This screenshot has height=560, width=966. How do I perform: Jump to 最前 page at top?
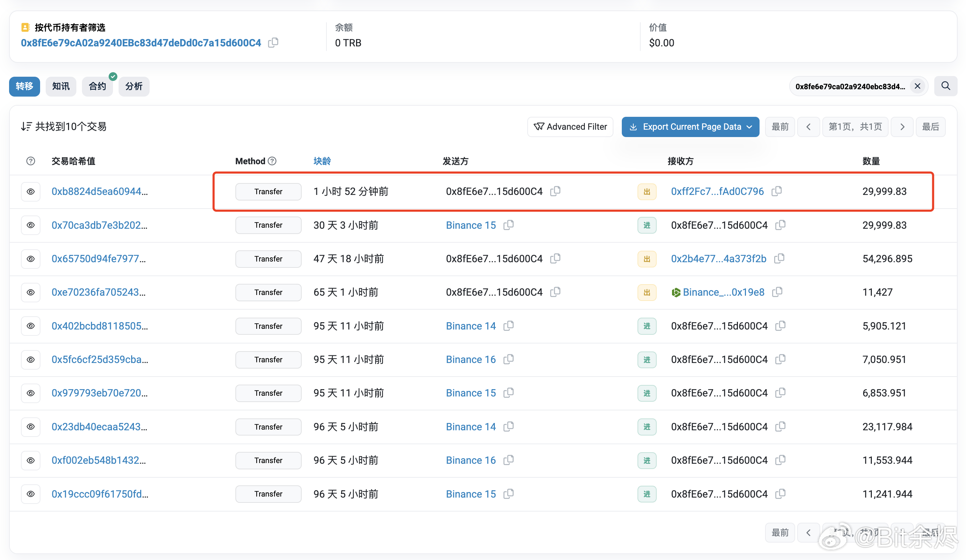(x=780, y=127)
